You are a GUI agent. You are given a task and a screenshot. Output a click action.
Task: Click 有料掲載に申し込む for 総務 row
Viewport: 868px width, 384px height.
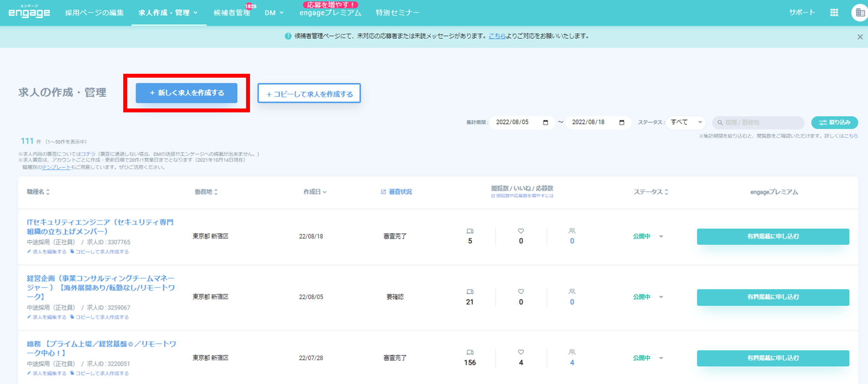[x=773, y=358]
